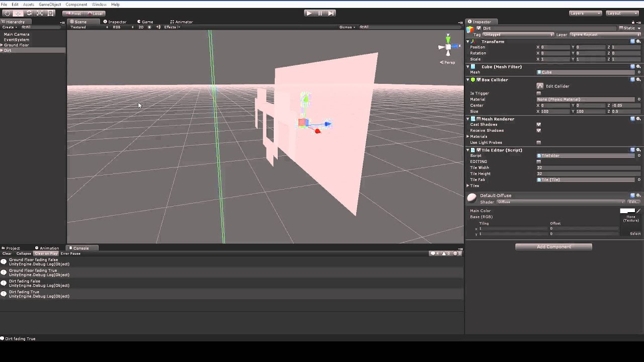Open the Component menu
Image resolution: width=644 pixels, height=362 pixels.
click(x=76, y=5)
